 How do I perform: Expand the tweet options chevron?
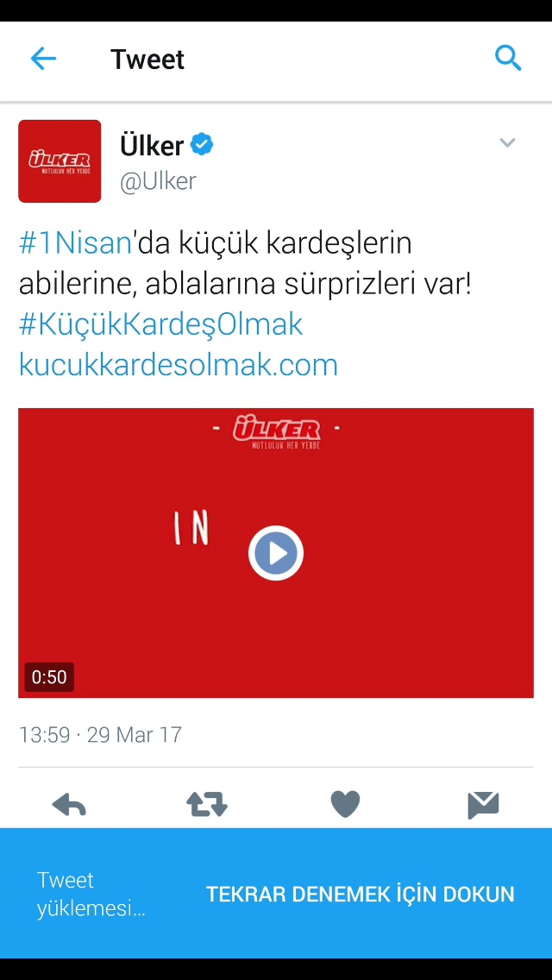tap(507, 142)
